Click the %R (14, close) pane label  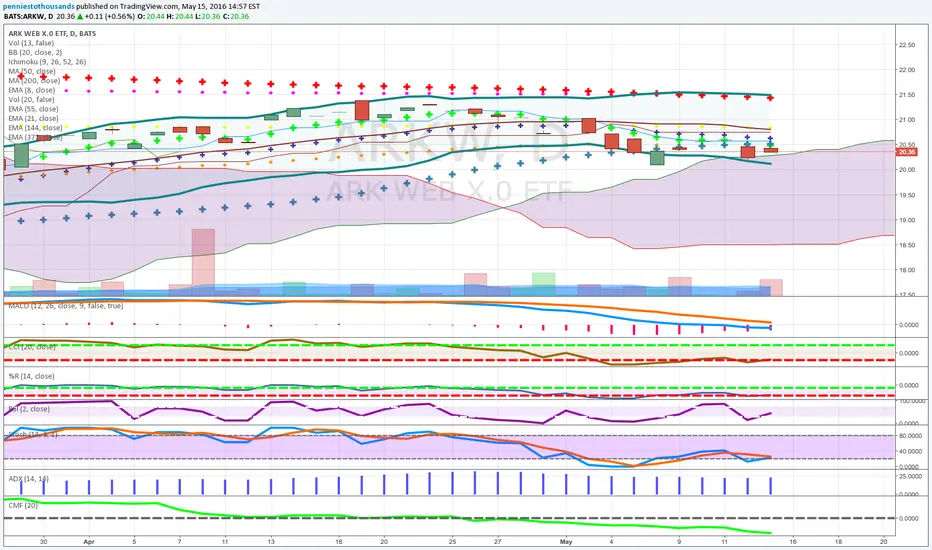(x=31, y=376)
